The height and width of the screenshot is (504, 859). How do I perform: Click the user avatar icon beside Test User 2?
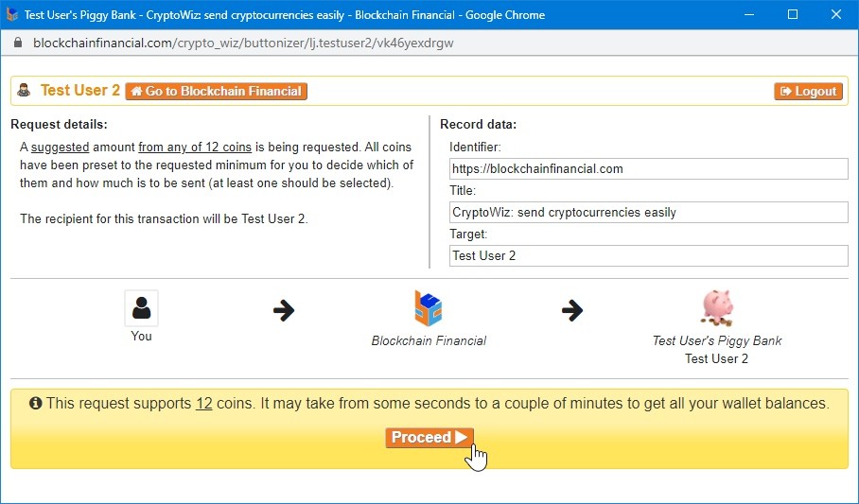pos(25,92)
